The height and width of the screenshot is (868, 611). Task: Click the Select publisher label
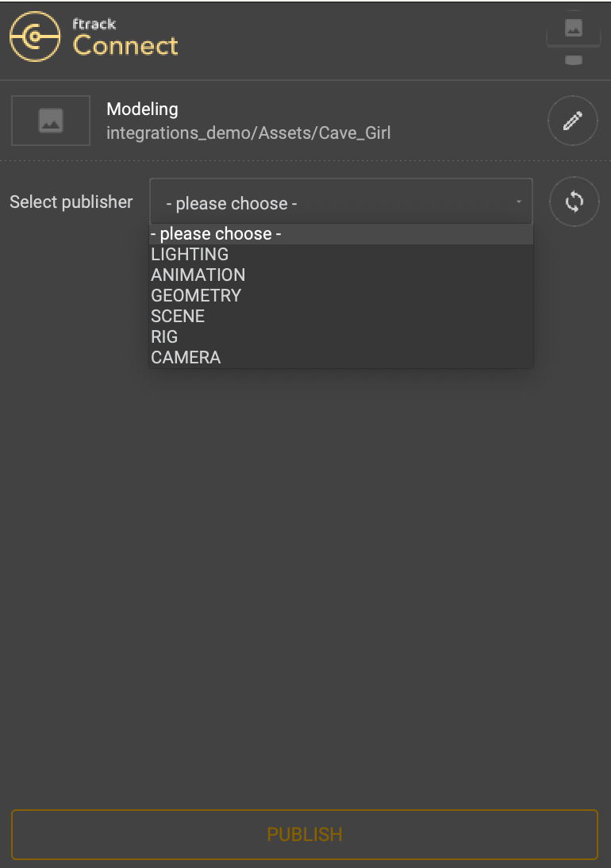pos(71,202)
